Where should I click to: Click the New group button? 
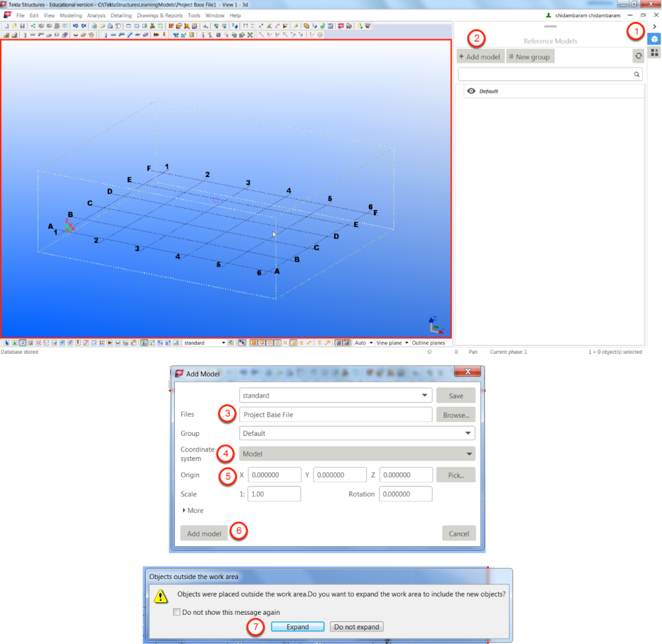[530, 56]
